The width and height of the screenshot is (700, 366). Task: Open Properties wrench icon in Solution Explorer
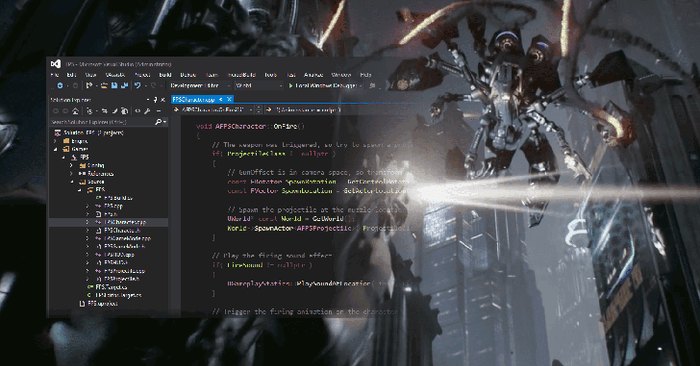(148, 111)
